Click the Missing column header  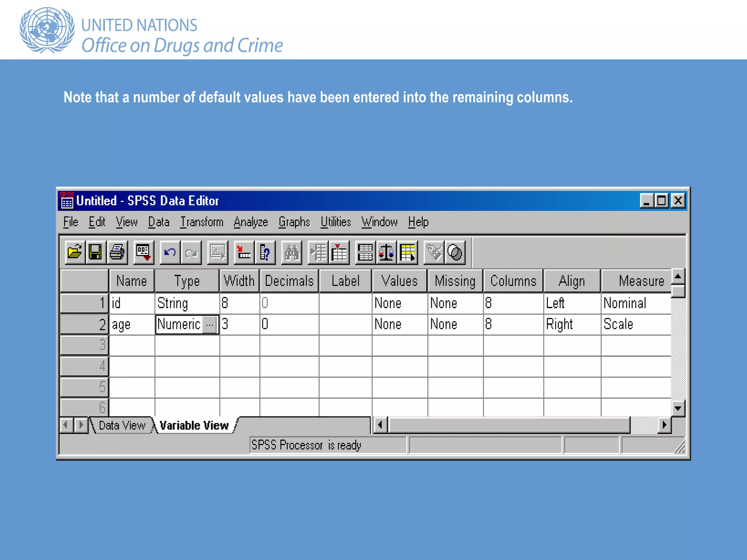[x=455, y=281]
